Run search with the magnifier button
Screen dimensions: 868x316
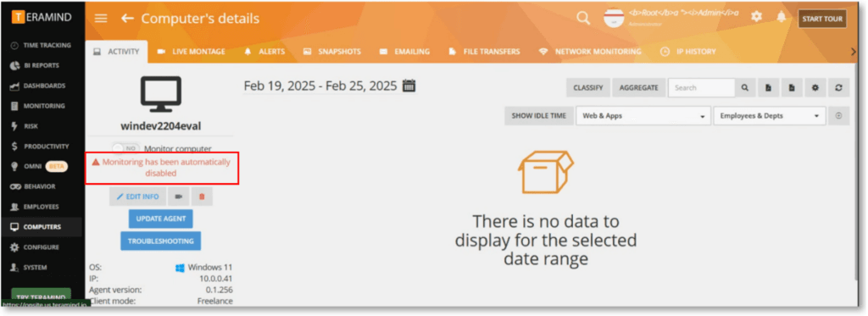pos(745,87)
